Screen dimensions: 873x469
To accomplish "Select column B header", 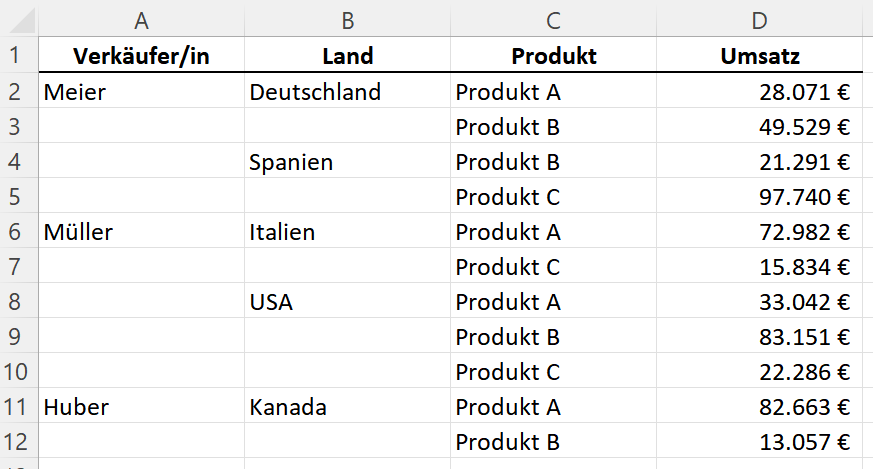I will point(347,21).
